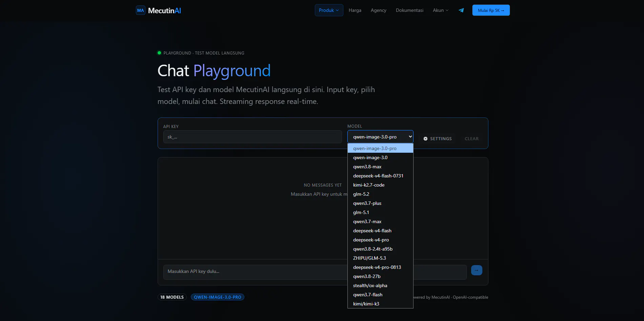
Task: Choose the stealth/ox-alpha model
Action: pos(380,285)
